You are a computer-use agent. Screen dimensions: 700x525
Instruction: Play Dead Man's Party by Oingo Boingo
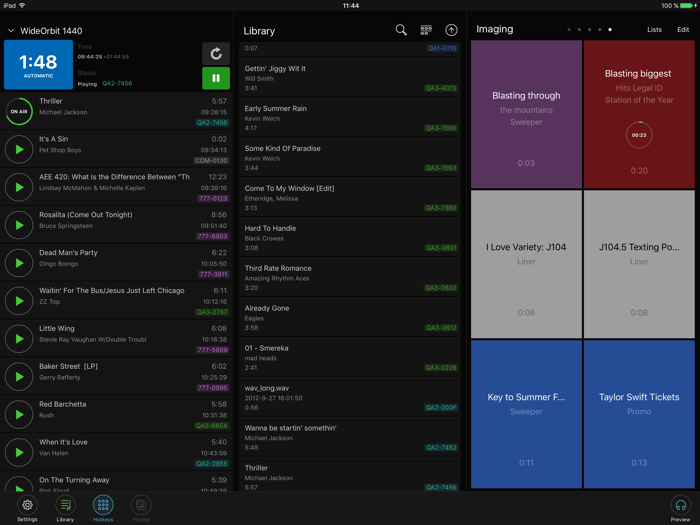click(x=19, y=263)
